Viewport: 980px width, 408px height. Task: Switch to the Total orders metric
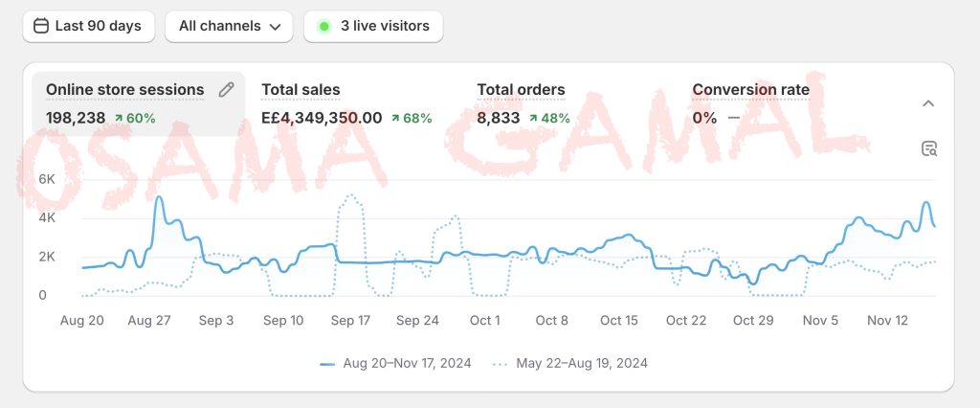[x=521, y=90]
